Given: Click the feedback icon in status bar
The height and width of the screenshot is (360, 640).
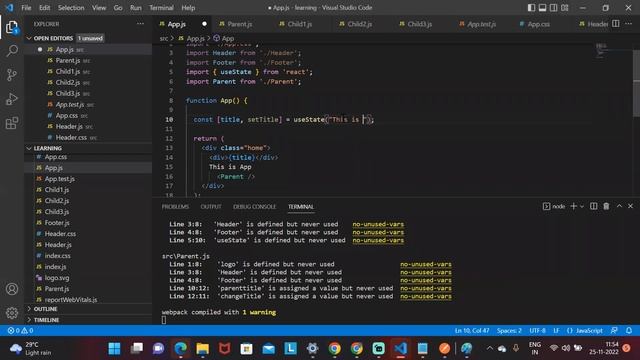Looking at the screenshot, I should [614, 331].
